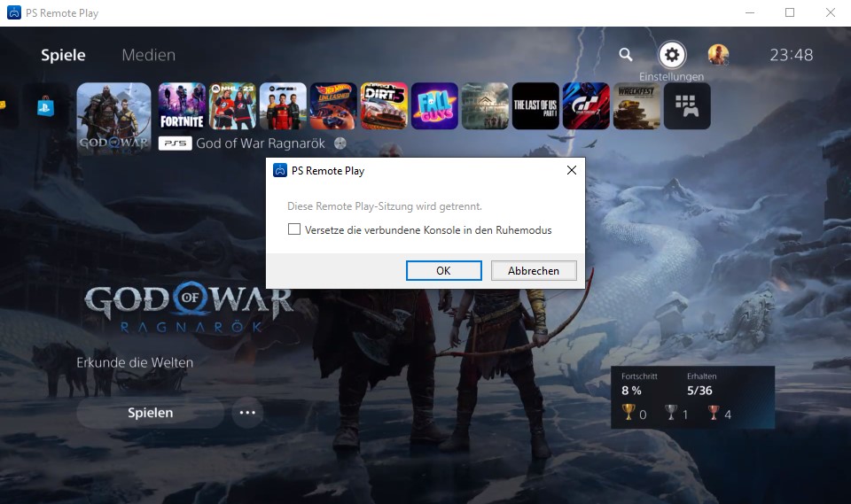Select The Last of Us Part I tile

point(535,105)
